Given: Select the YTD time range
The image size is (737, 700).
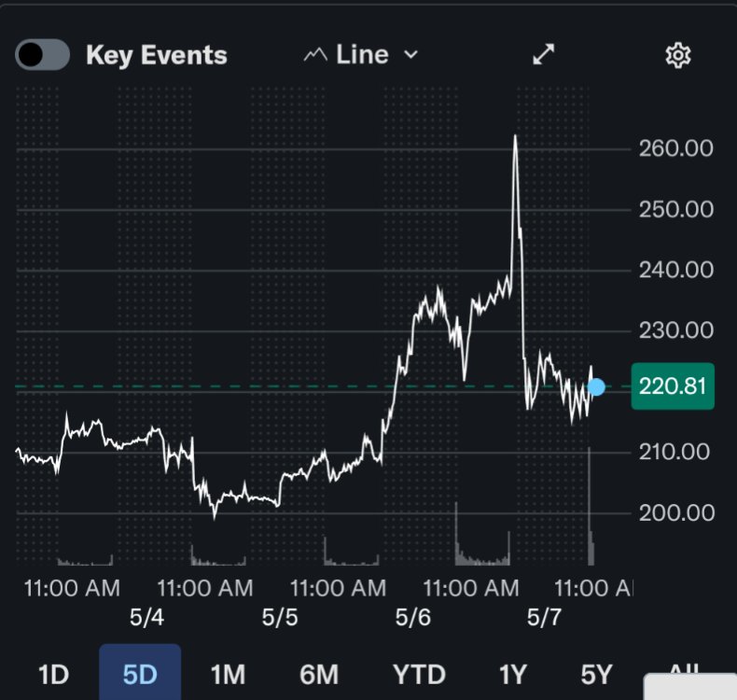Looking at the screenshot, I should click(419, 675).
